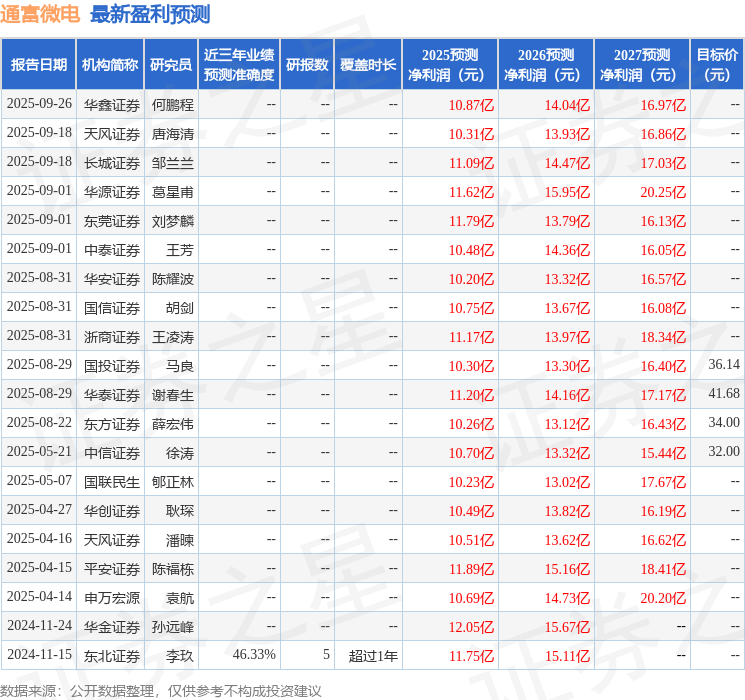The image size is (745, 700).
Task: Click the 覆盖时长 column header
Action: [368, 65]
